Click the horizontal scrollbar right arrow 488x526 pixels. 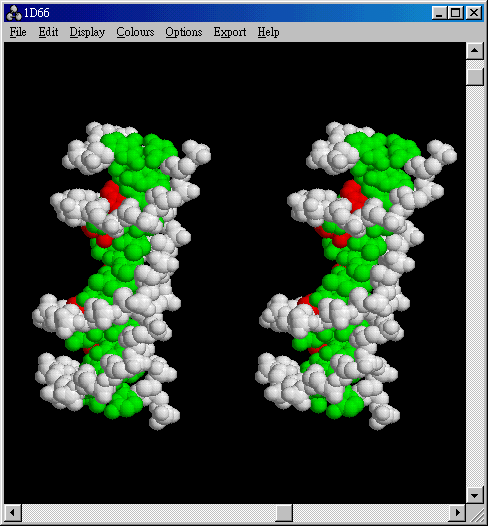(457, 513)
